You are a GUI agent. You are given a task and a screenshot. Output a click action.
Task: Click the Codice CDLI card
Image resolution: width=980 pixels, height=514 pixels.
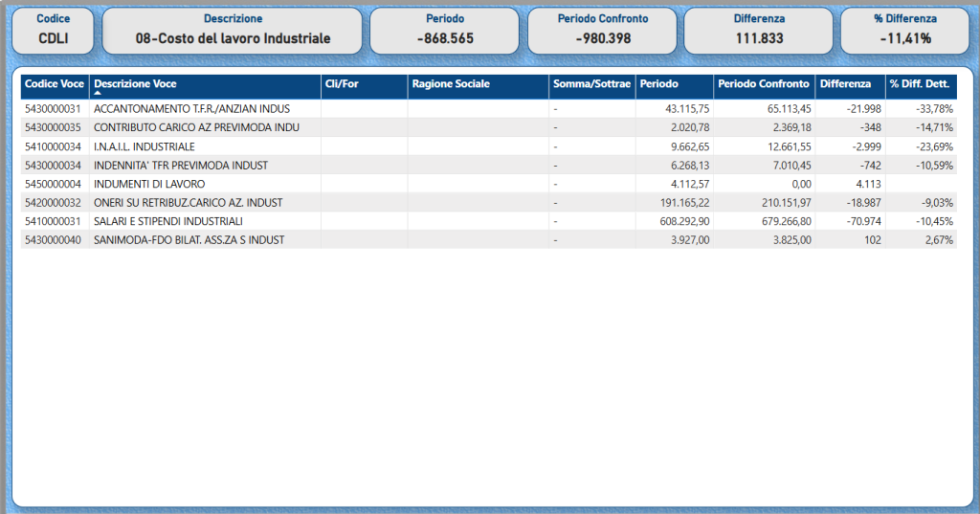(x=54, y=31)
